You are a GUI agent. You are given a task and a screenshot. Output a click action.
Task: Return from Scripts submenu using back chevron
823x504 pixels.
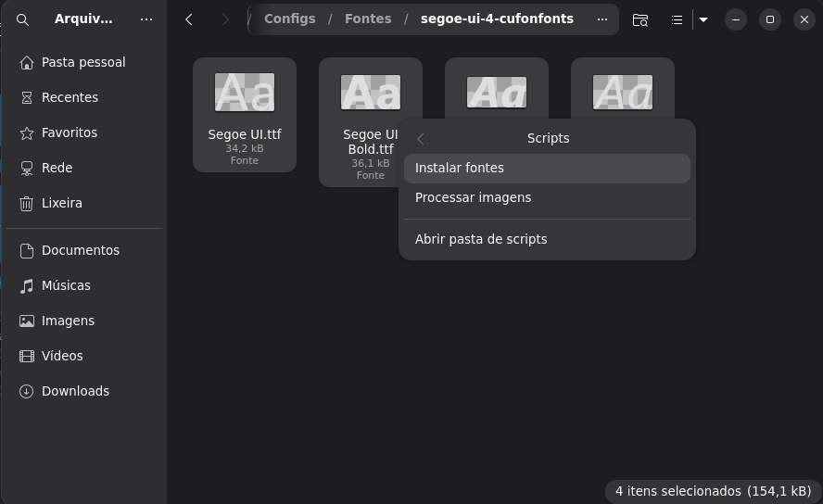[421, 139]
